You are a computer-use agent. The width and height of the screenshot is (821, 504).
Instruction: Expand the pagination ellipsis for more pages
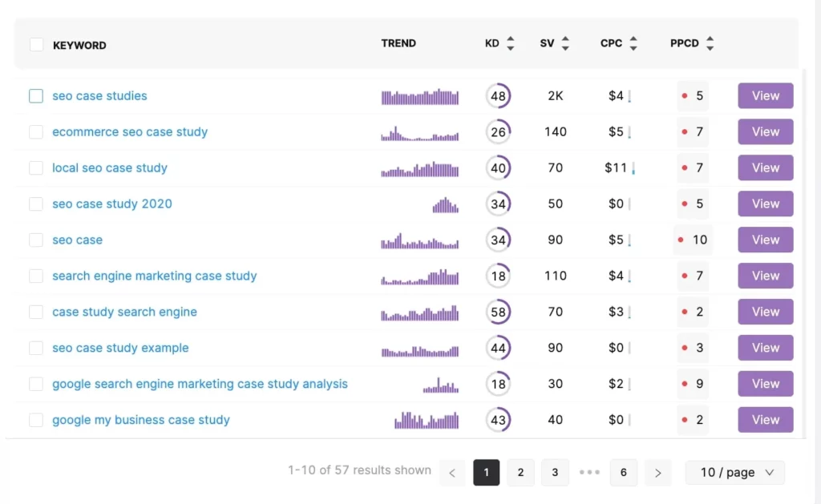tap(589, 473)
